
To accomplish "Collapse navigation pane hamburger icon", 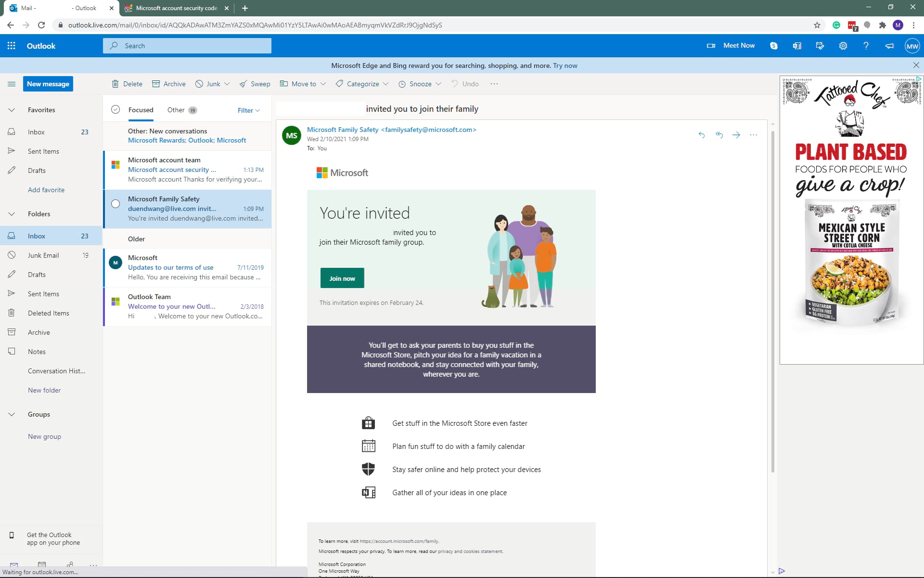I will point(12,84).
